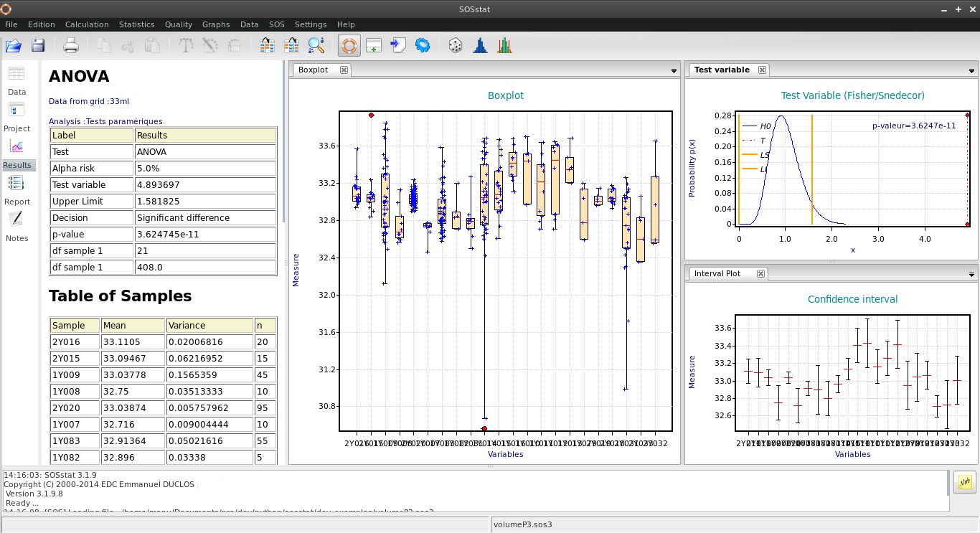Switch to Notes view in sidebar
This screenshot has width=980, height=533.
(17, 227)
